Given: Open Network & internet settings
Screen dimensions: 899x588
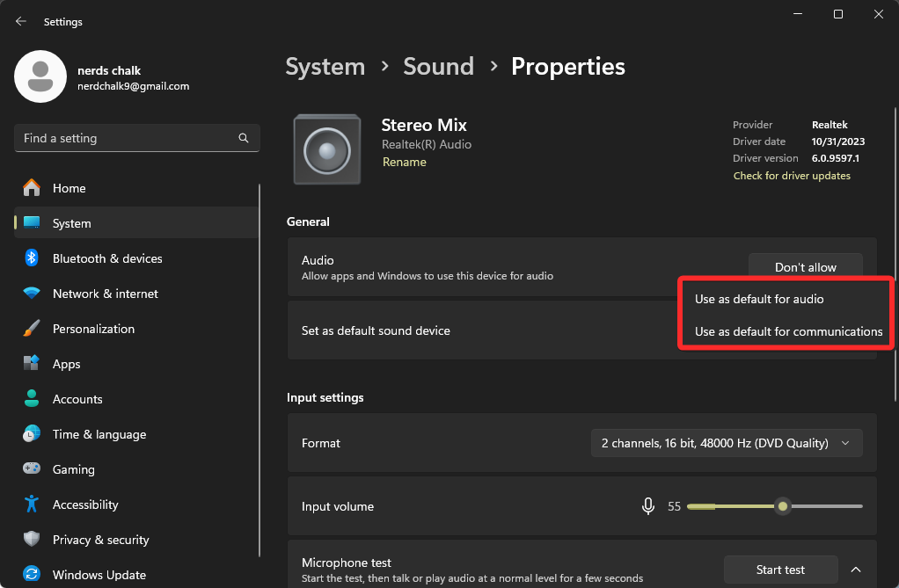Looking at the screenshot, I should point(106,294).
